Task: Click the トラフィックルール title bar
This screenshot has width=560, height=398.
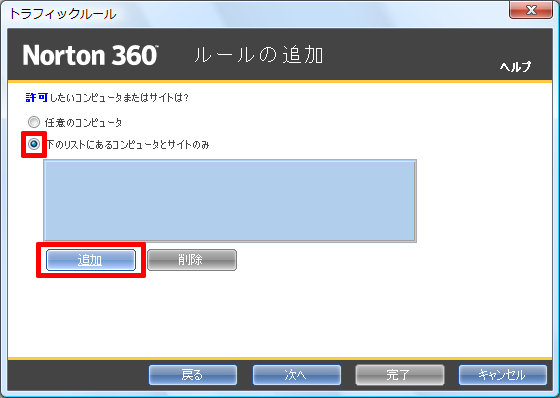Action: [250, 14]
